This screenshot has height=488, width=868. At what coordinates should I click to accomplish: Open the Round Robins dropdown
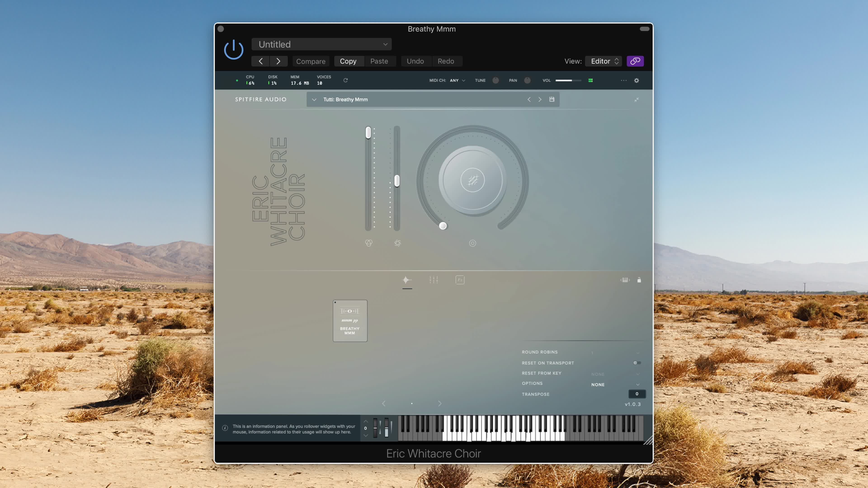click(x=615, y=353)
